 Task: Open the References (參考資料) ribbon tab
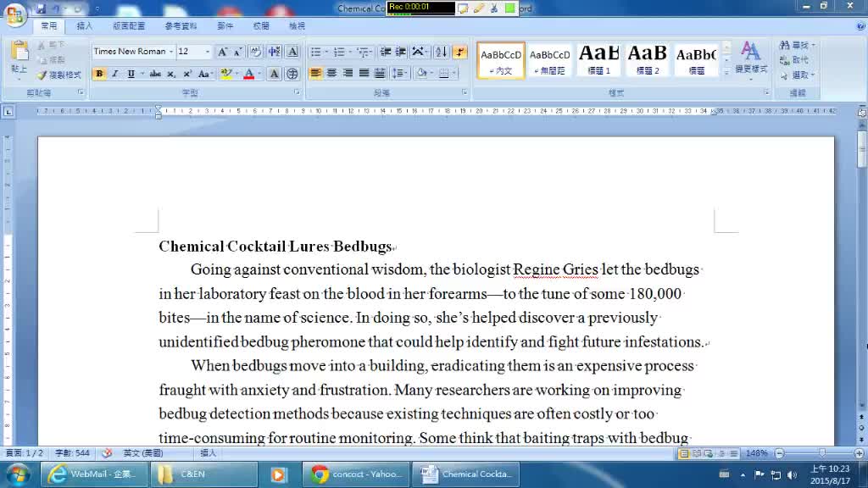point(181,26)
